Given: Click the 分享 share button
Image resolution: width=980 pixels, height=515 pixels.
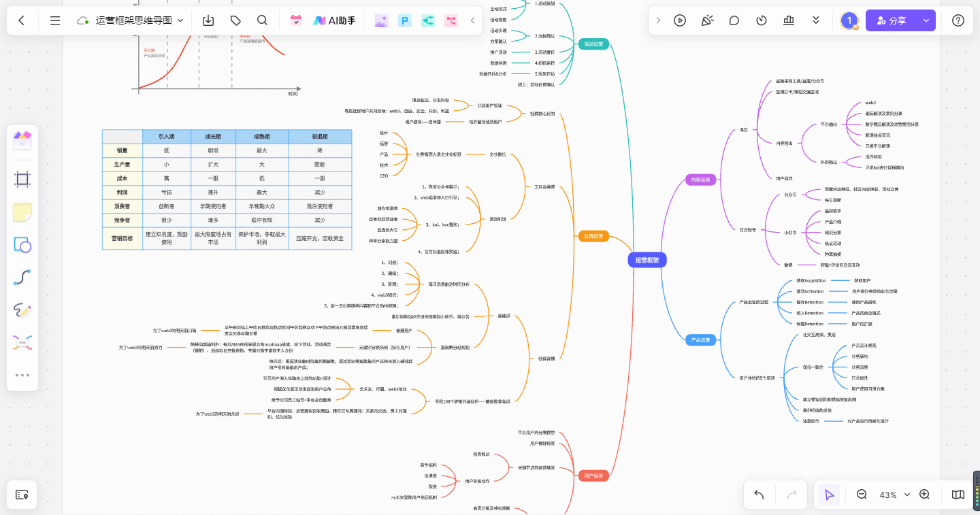Looking at the screenshot, I should (892, 20).
